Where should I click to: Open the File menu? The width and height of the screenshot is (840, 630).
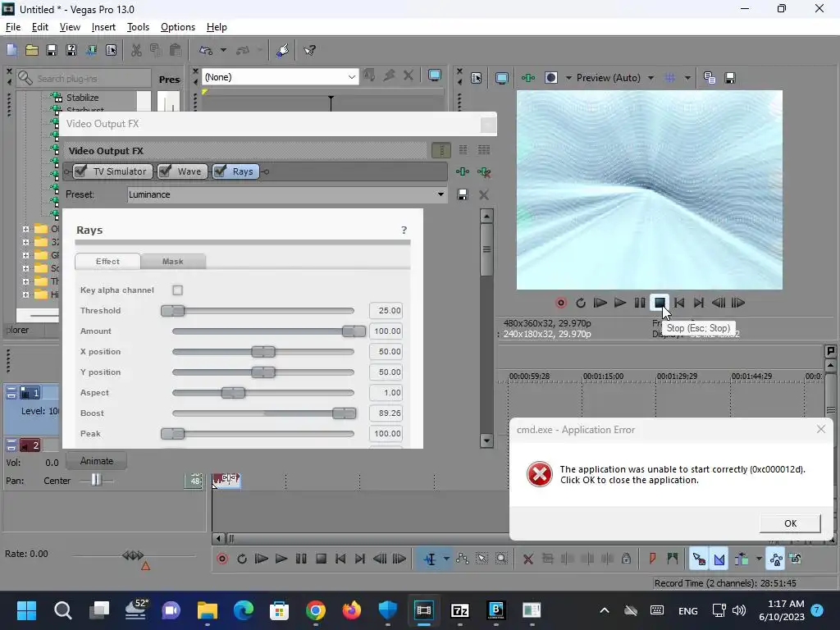coord(13,27)
